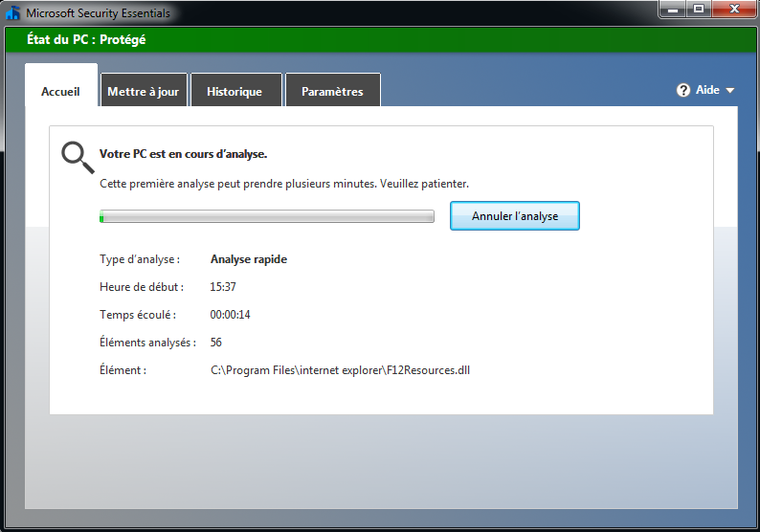Viewport: 760px width, 532px height.
Task: Click the Élément label
Action: point(123,370)
